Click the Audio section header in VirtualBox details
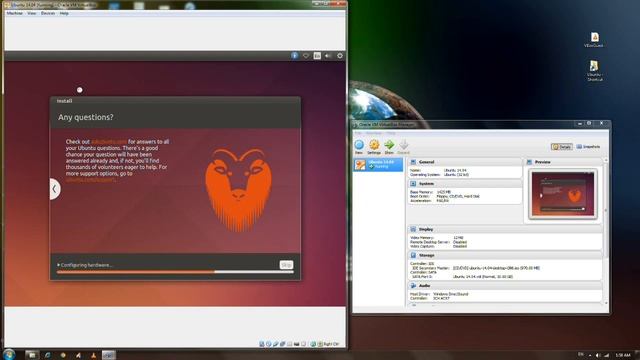The image size is (640, 360). 505,286
